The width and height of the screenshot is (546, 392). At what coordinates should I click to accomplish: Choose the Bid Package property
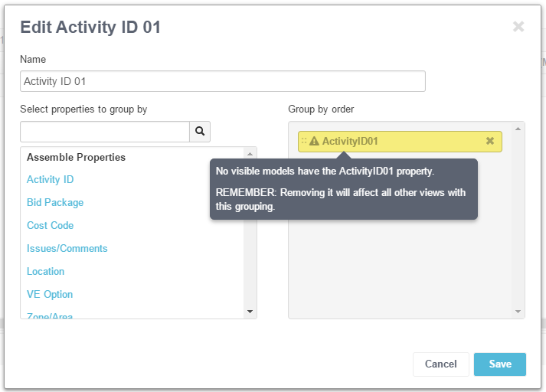pos(55,203)
